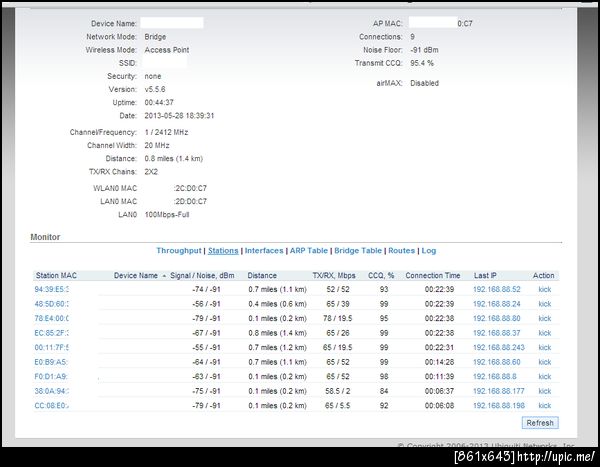Viewport: 600px width, 467px height.
Task: Kick the station at 192.168.88.243
Action: (545, 348)
